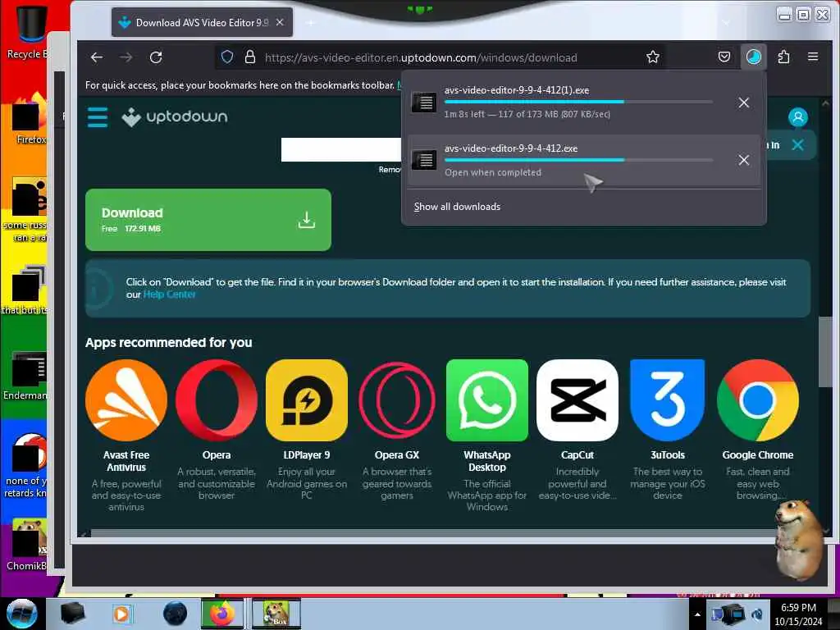Bookmark this page with the star icon

point(652,57)
